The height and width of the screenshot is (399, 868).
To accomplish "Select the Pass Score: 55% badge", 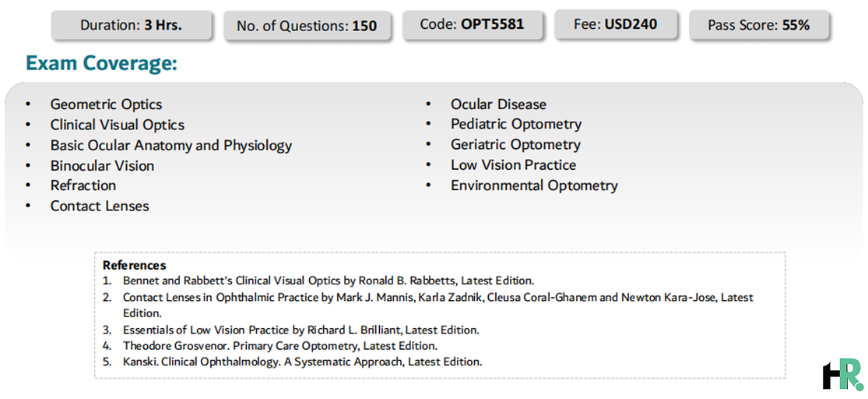I will 758,25.
